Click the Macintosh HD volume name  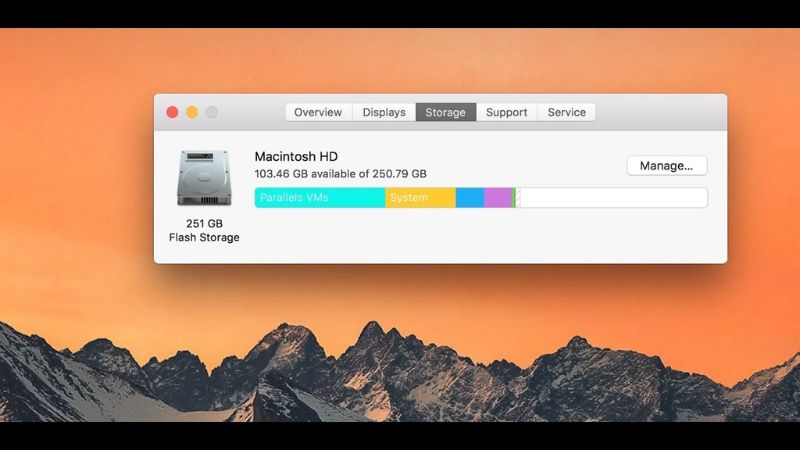[296, 157]
